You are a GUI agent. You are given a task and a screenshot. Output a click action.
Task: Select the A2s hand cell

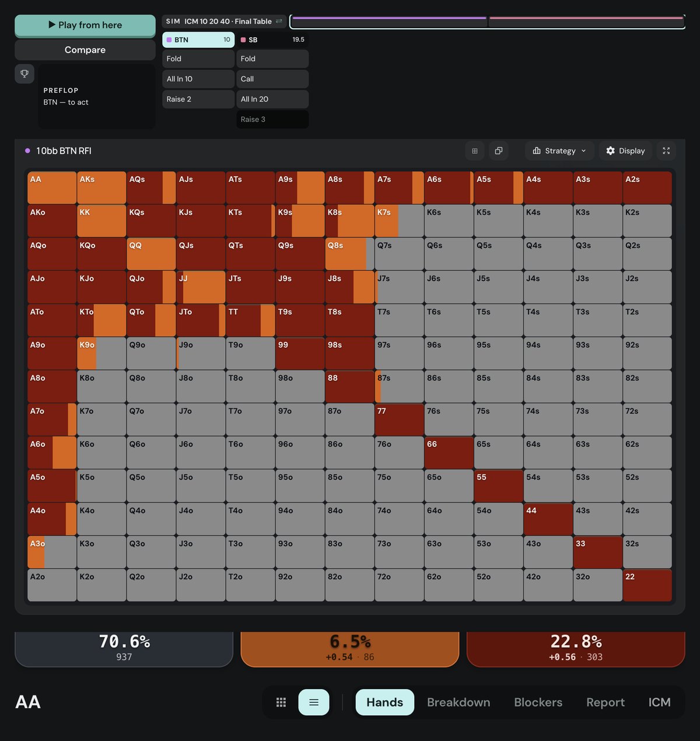[x=647, y=188]
